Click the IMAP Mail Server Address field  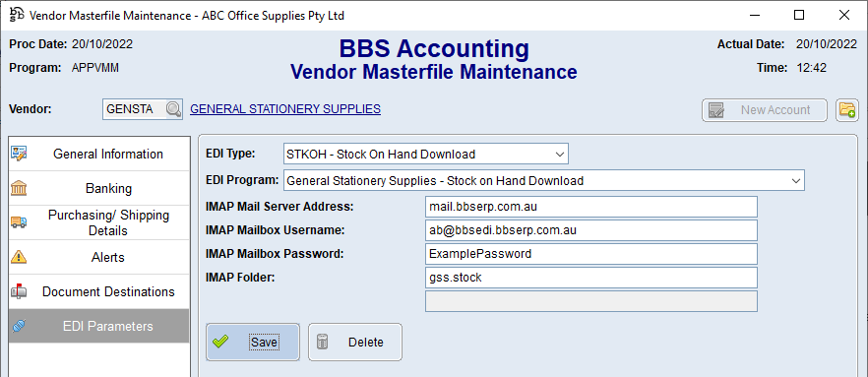tap(590, 207)
